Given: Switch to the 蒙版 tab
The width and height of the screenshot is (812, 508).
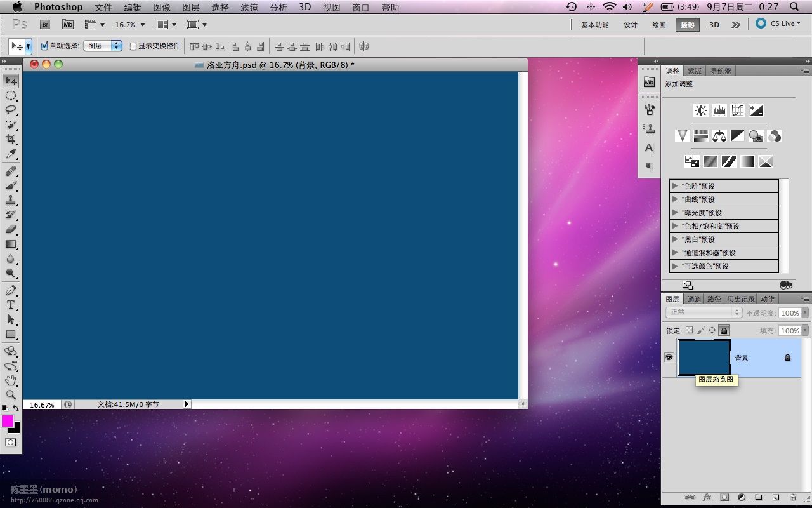Looking at the screenshot, I should coord(695,71).
